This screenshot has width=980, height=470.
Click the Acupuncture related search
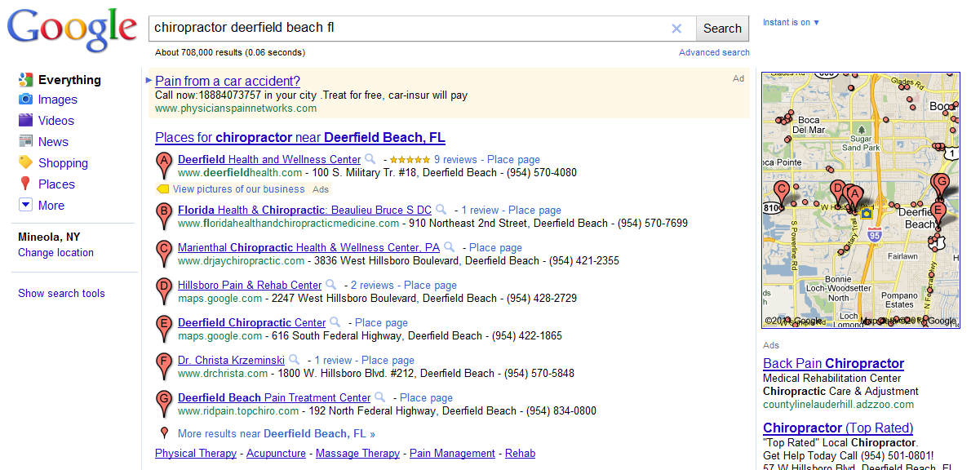276,454
